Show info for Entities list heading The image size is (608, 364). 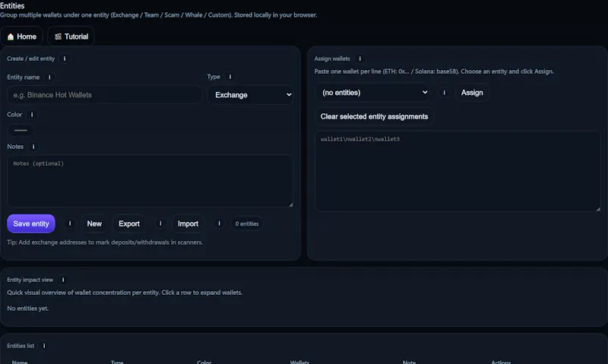click(44, 346)
